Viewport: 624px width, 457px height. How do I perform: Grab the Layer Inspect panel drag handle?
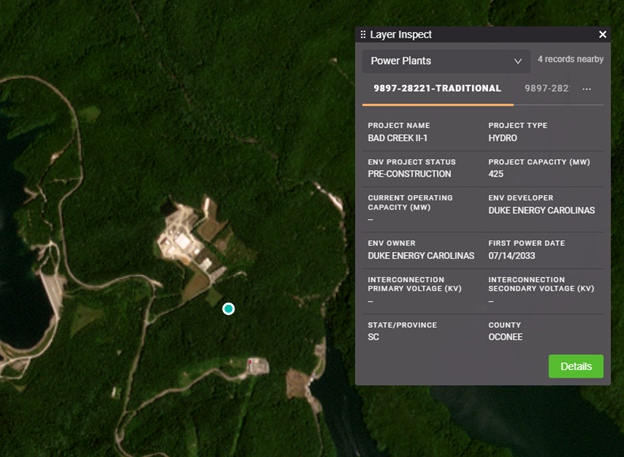(363, 34)
